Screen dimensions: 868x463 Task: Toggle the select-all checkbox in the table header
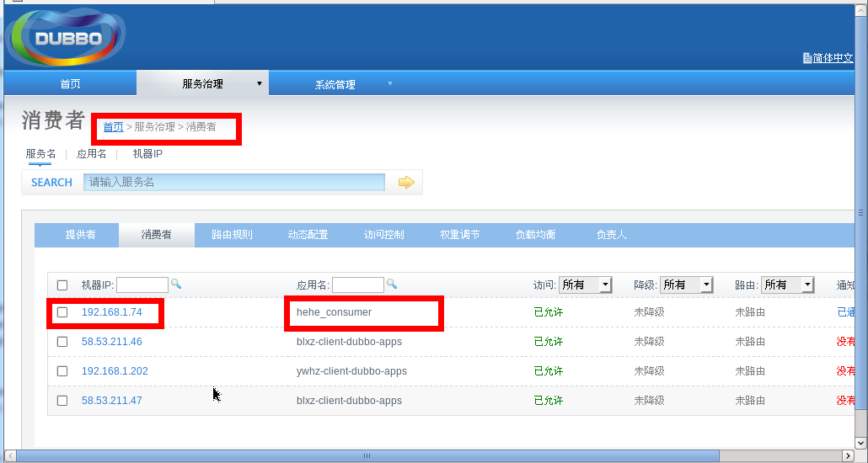point(62,285)
